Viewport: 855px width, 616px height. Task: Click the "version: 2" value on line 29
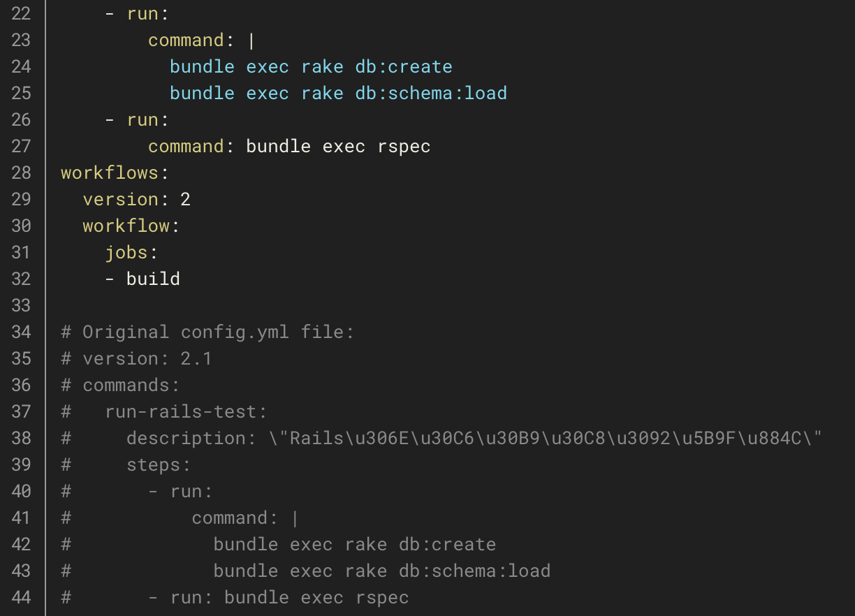(x=136, y=199)
